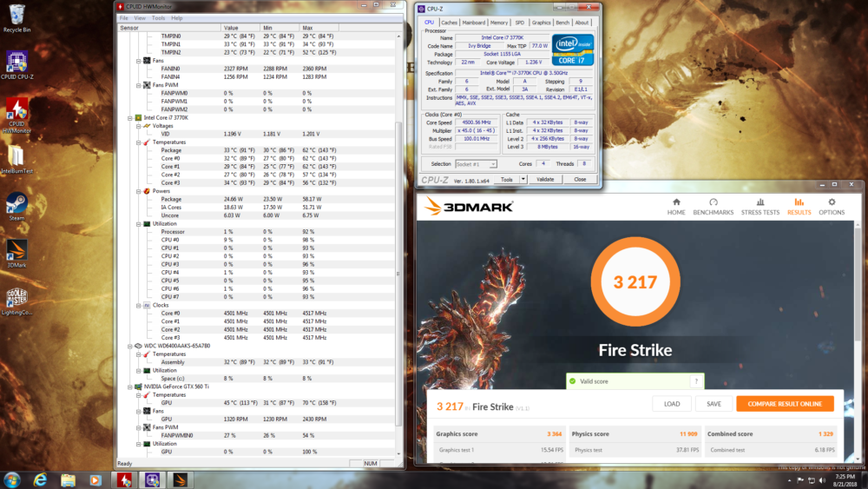Select the IA Cores power row
Screen dimensions: 868x489
pos(258,207)
